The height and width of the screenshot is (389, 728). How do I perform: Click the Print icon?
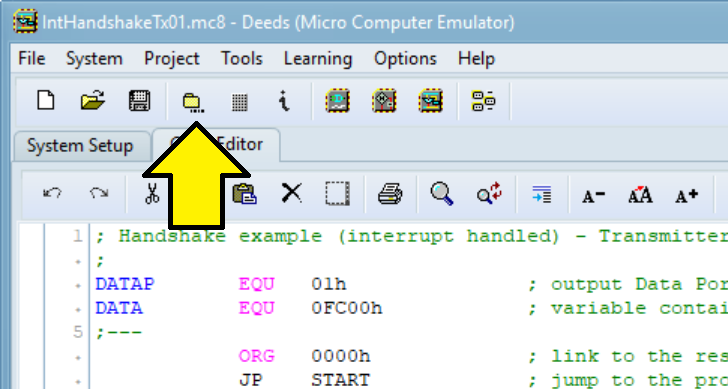(x=390, y=194)
